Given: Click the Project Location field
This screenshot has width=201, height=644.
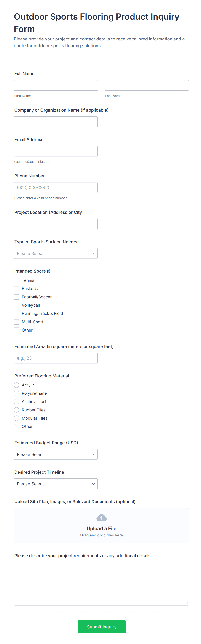Looking at the screenshot, I should click(x=56, y=224).
